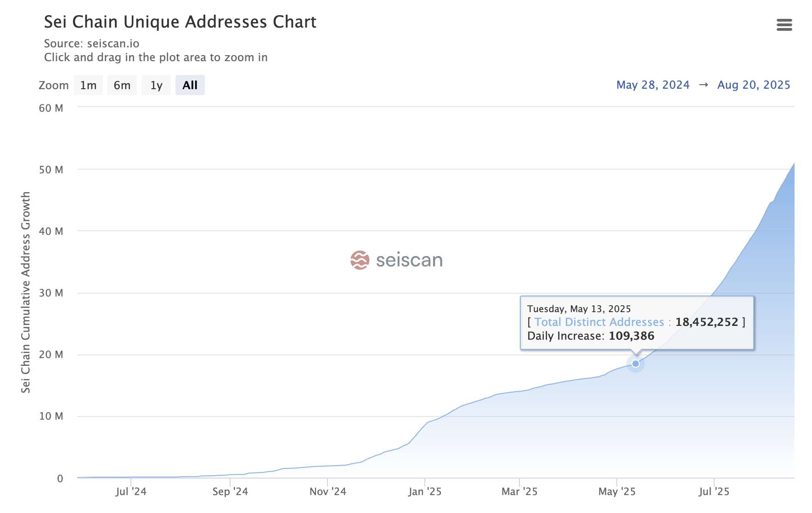Edit the Aug 20, 2025 end date
The width and height of the screenshot is (812, 513).
(x=753, y=85)
